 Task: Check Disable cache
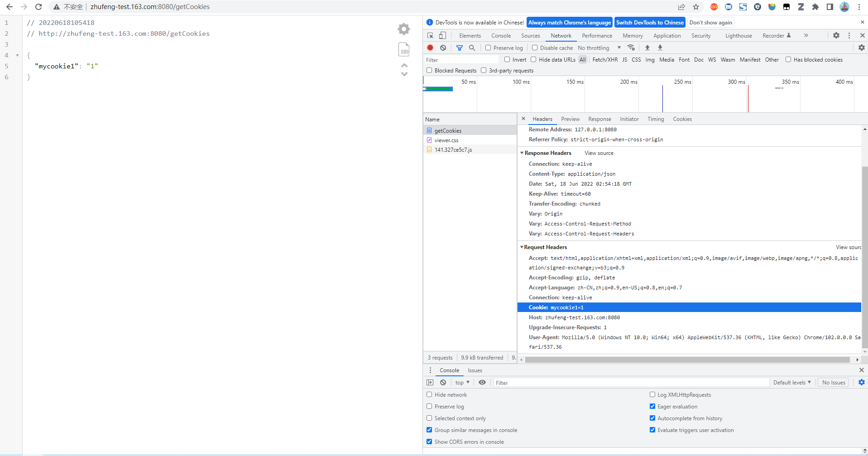coord(535,48)
